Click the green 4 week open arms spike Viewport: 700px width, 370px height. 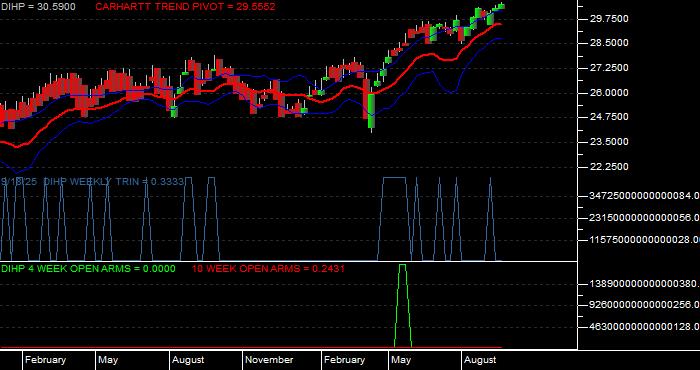pos(403,305)
